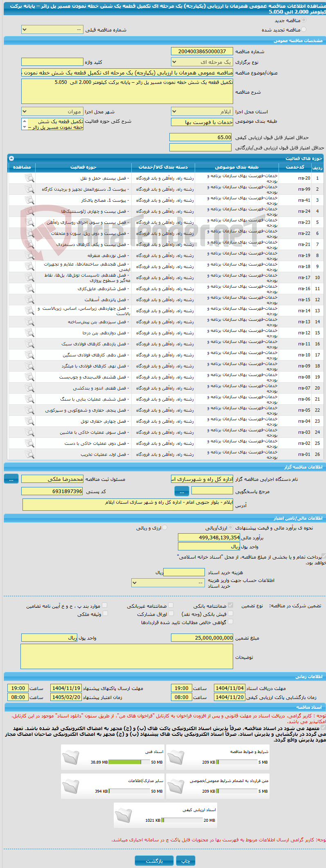Open view icon for row rra-13
Screen dimensions: 326x868
point(29,322)
